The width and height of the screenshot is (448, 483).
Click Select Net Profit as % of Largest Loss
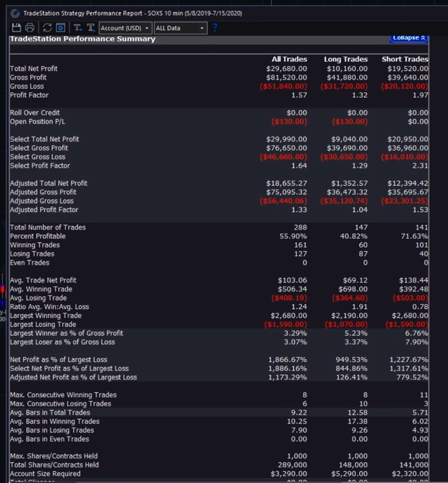point(69,368)
